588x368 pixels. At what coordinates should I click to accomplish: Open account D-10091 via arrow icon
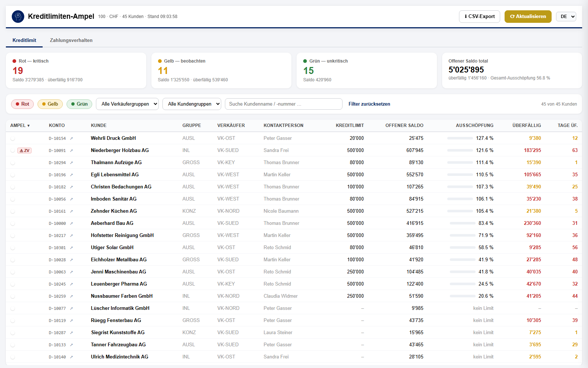[x=71, y=151]
